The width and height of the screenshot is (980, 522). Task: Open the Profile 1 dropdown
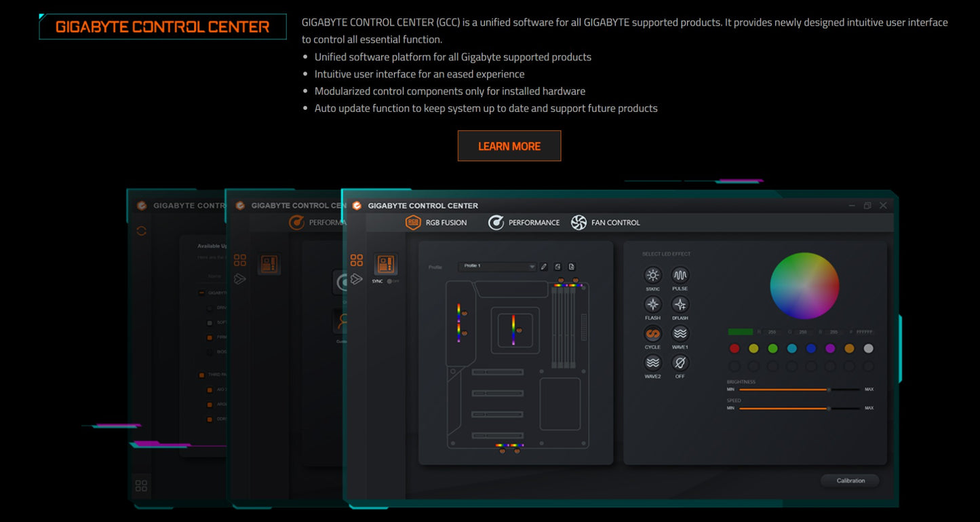[498, 266]
